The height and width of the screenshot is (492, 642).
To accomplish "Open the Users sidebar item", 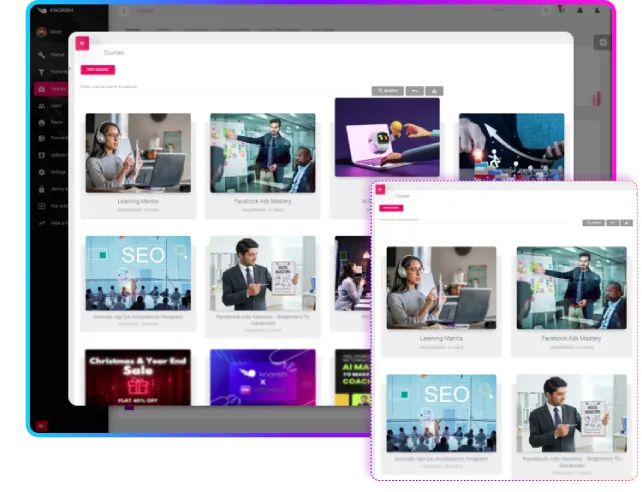I will click(50, 106).
